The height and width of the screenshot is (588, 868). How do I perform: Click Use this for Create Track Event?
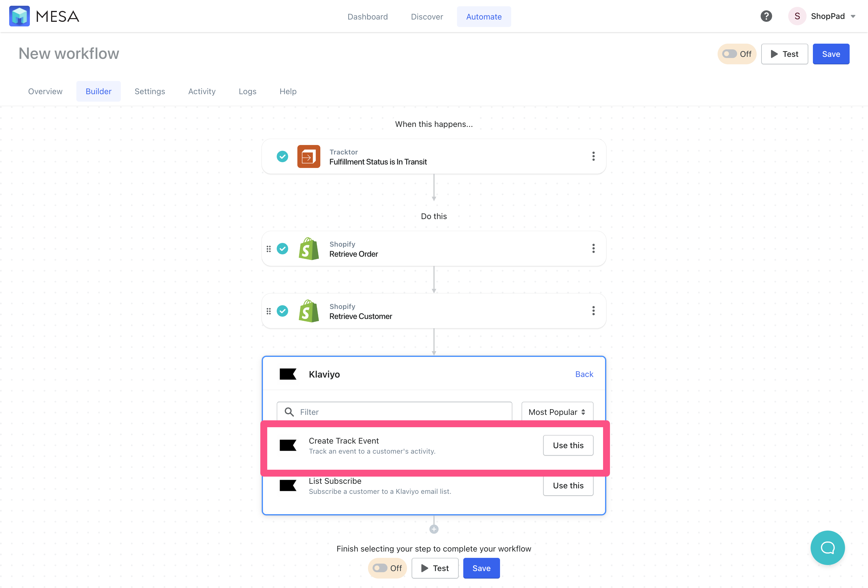568,446
